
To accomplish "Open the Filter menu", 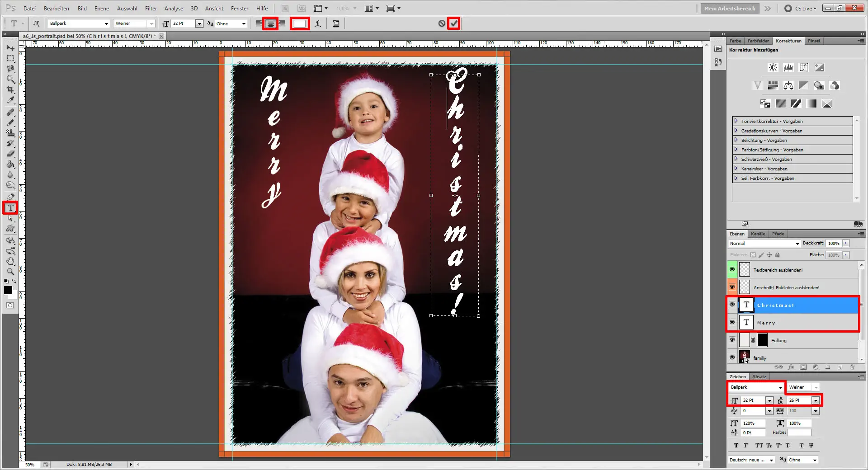I will [x=151, y=8].
